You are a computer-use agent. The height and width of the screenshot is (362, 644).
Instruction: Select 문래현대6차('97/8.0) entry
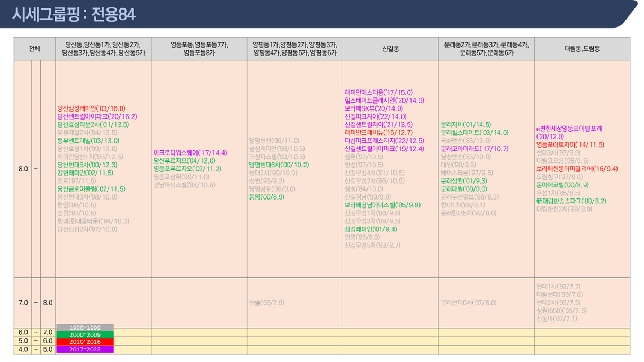468,302
